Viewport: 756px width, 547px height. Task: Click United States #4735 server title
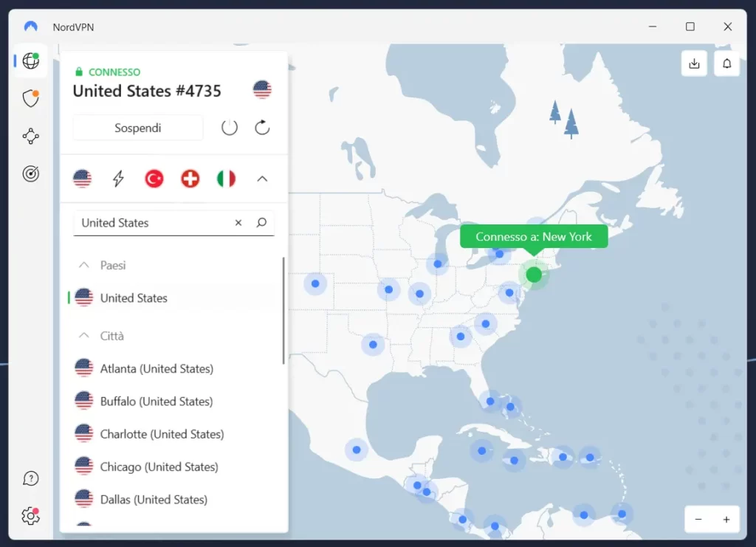(x=147, y=91)
